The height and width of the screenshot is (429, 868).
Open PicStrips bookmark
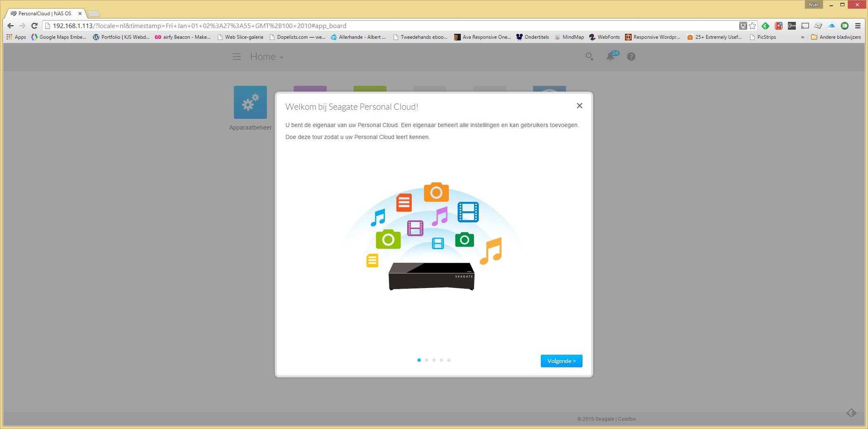point(762,37)
